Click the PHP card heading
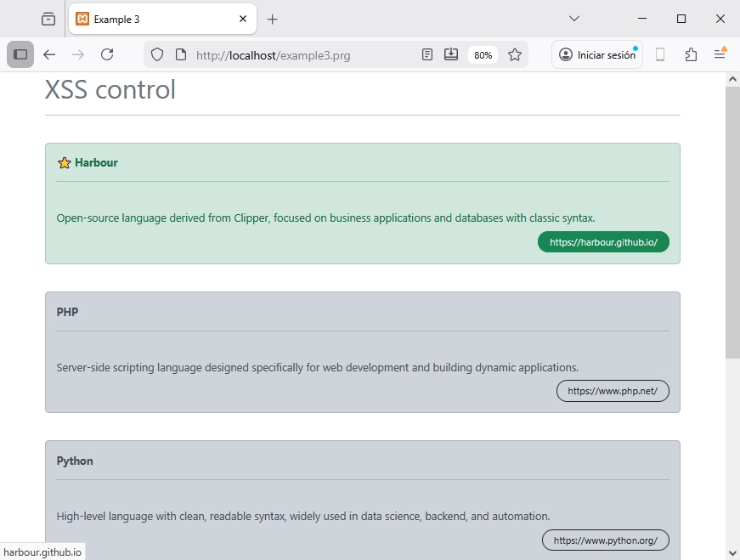The height and width of the screenshot is (560, 740). coord(67,312)
